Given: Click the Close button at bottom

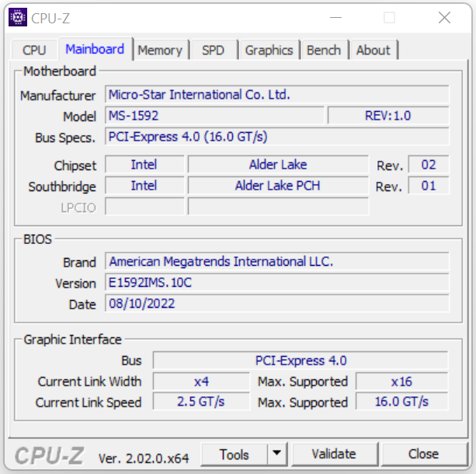Looking at the screenshot, I should point(423,455).
